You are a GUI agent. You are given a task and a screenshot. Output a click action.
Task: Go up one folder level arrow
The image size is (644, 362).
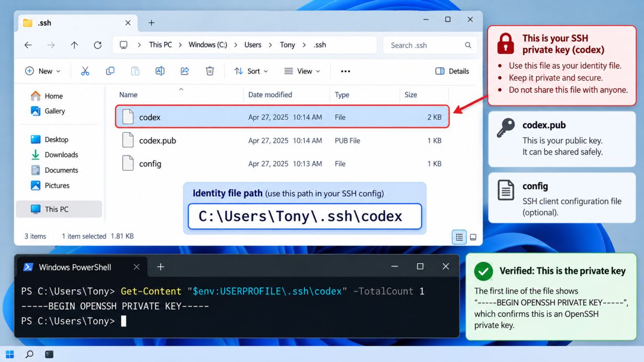point(74,45)
